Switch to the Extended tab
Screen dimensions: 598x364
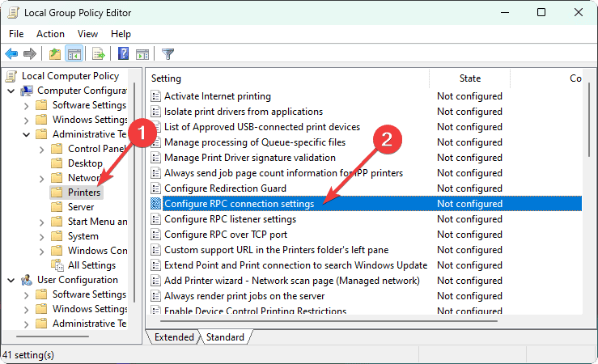tap(174, 337)
